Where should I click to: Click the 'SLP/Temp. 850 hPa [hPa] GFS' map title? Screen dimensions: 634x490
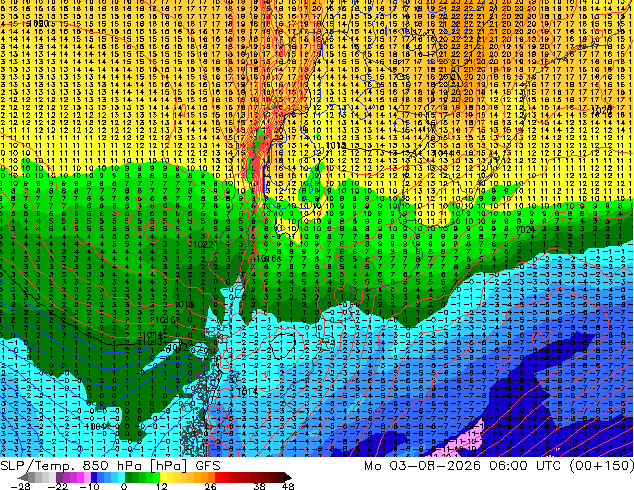pyautogui.click(x=110, y=466)
